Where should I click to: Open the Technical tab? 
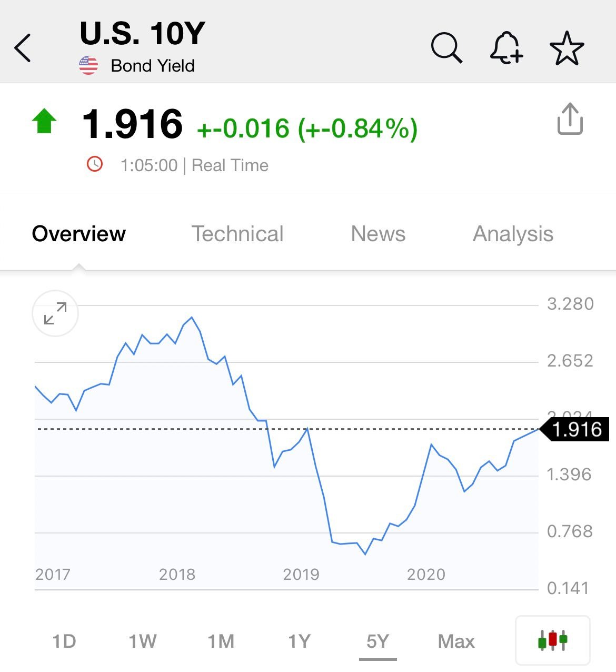coord(237,234)
